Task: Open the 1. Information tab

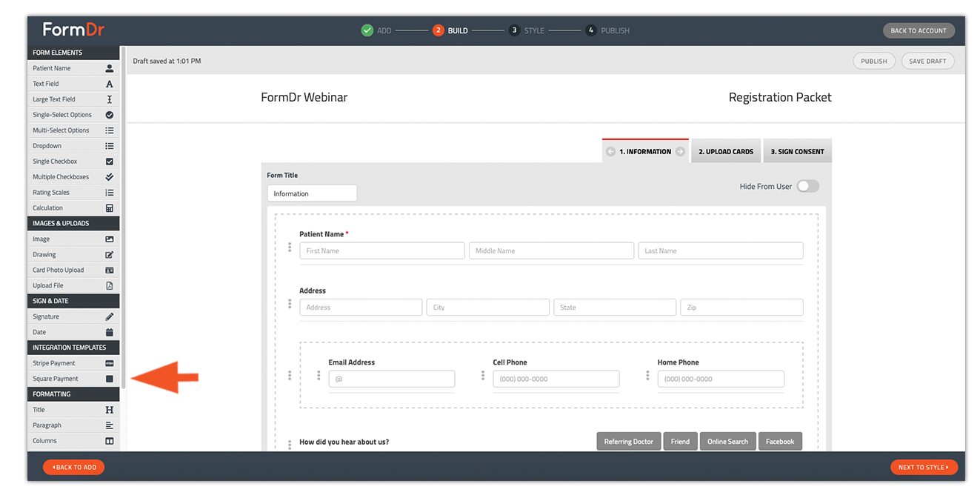Action: (645, 151)
